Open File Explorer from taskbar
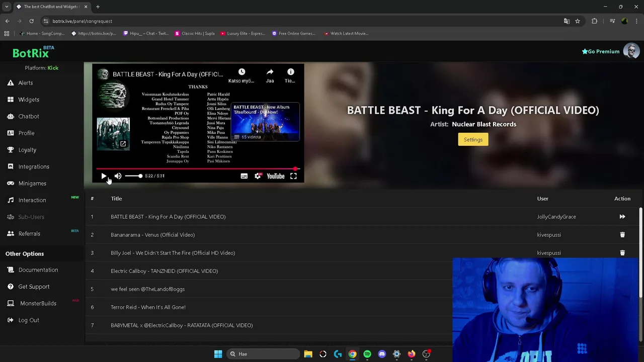Viewport: 644px width, 362px height. coord(308,354)
